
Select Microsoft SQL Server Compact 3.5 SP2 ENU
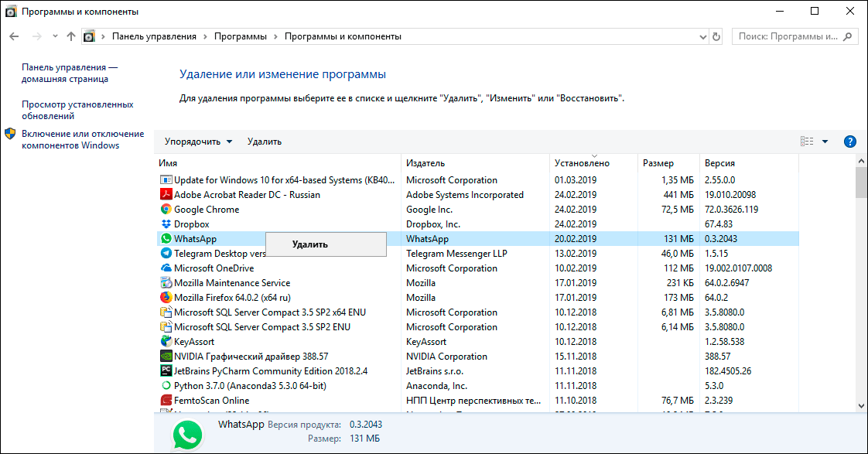pos(261,326)
